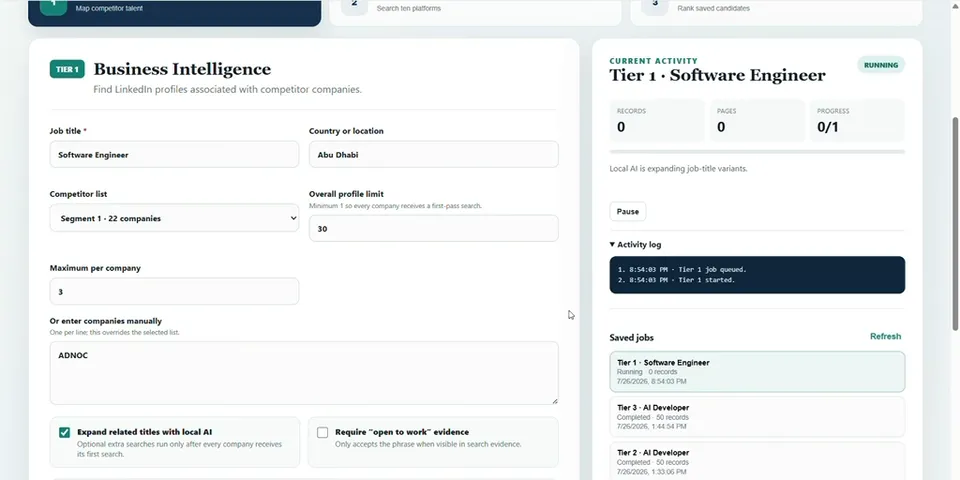
Task: Click the Saved jobs heading
Action: click(631, 337)
